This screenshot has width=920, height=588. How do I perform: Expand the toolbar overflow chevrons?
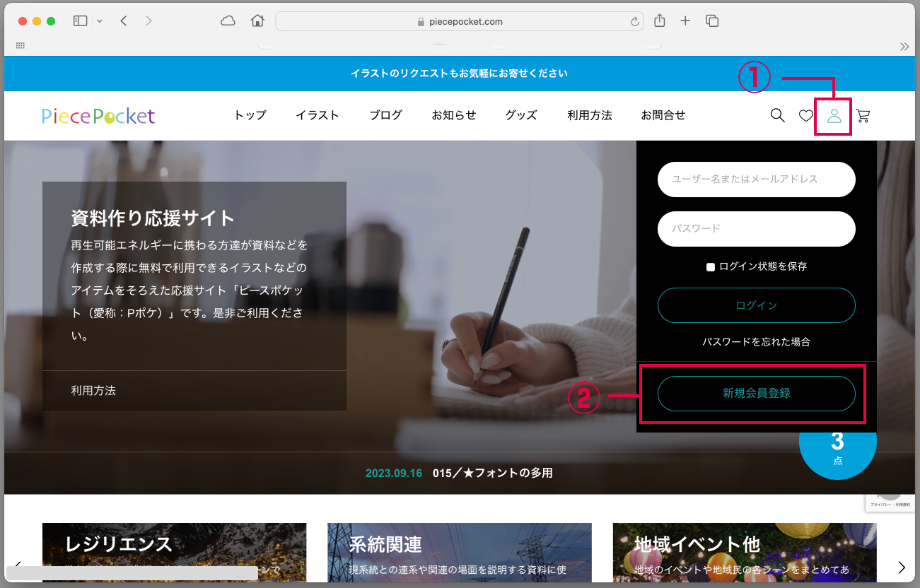pyautogui.click(x=904, y=47)
